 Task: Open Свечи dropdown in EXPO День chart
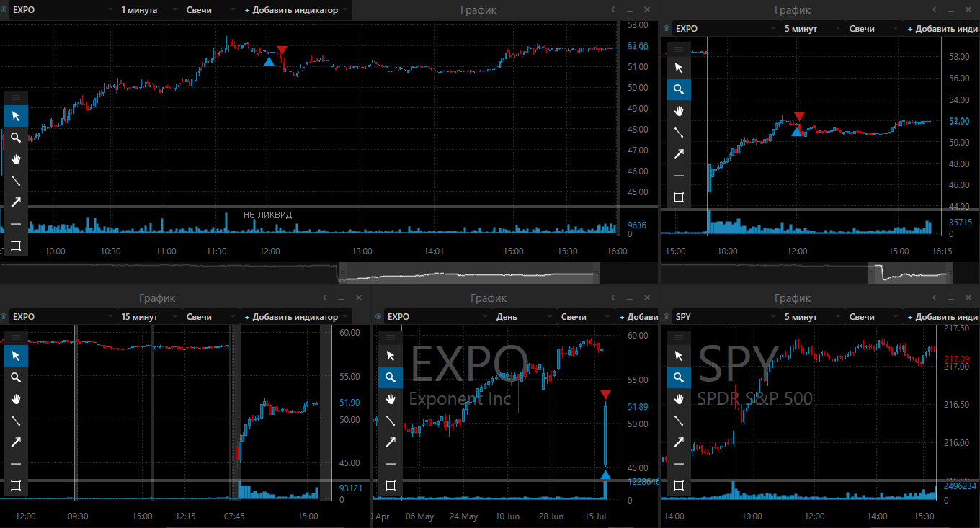(x=584, y=317)
